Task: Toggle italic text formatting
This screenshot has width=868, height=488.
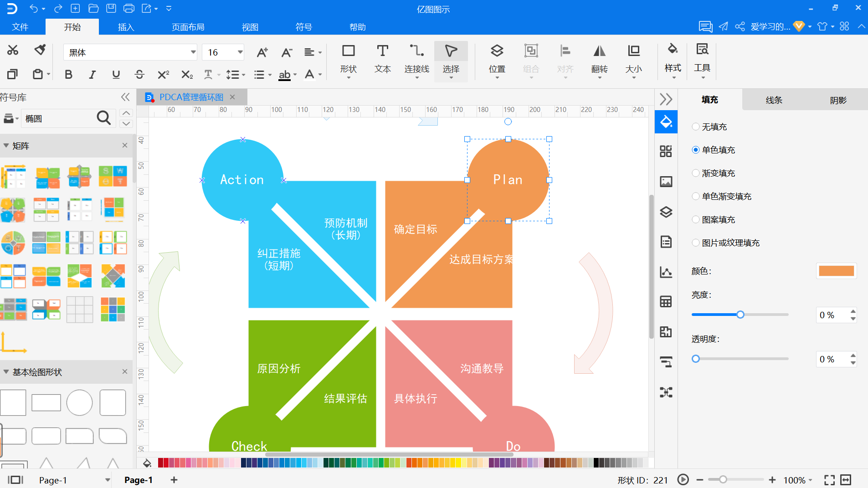Action: [92, 74]
